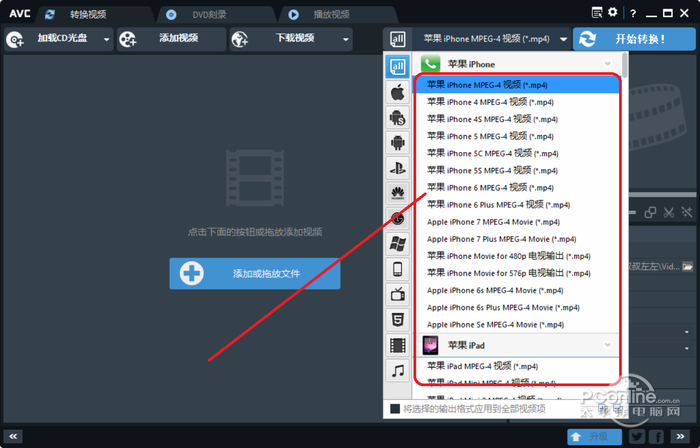The width and height of the screenshot is (700, 448).
Task: Click the output profile icon left of format box
Action: tap(397, 39)
